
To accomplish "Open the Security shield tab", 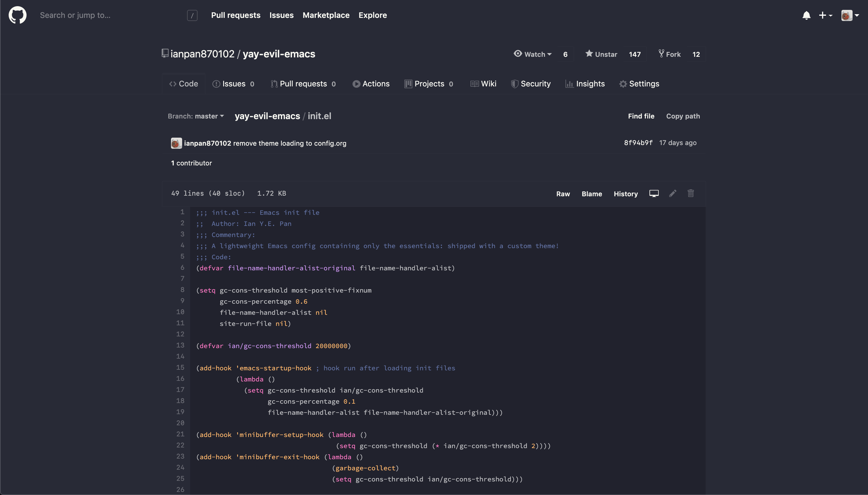I will click(x=530, y=84).
